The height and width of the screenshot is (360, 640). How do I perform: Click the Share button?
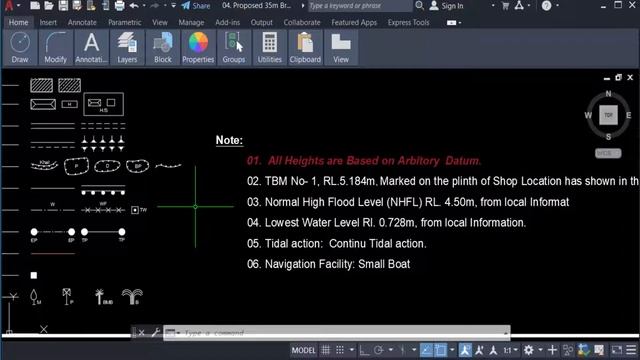pyautogui.click(x=196, y=6)
